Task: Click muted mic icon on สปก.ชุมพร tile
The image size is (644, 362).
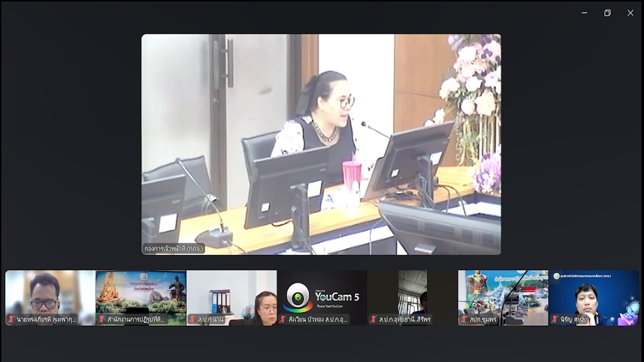Action: click(464, 319)
